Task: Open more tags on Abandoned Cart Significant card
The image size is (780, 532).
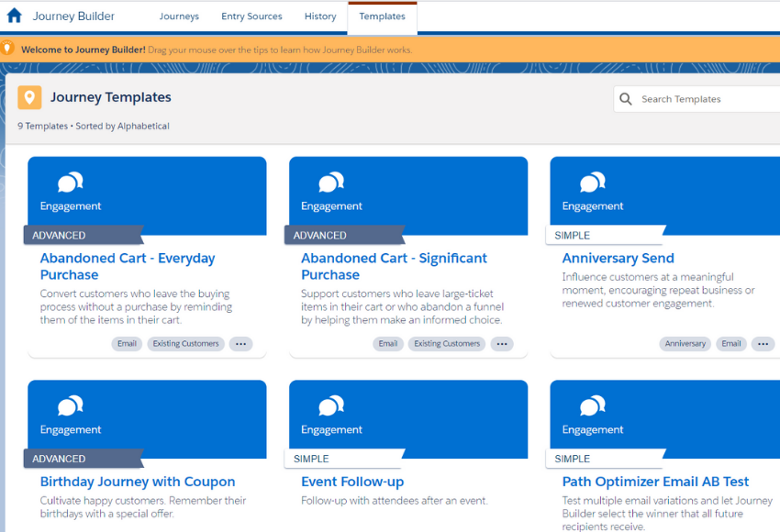Action: click(x=502, y=344)
